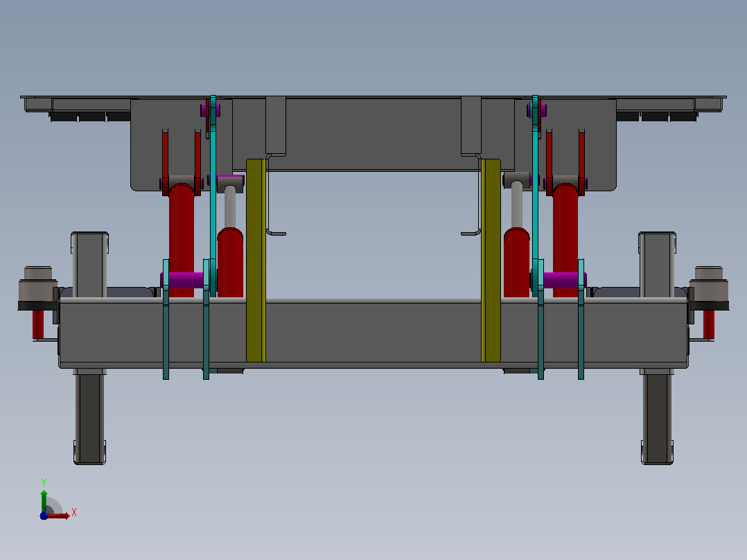Click the red X axis arrow of the triad
Viewport: 747px width, 560px height.
click(58, 516)
